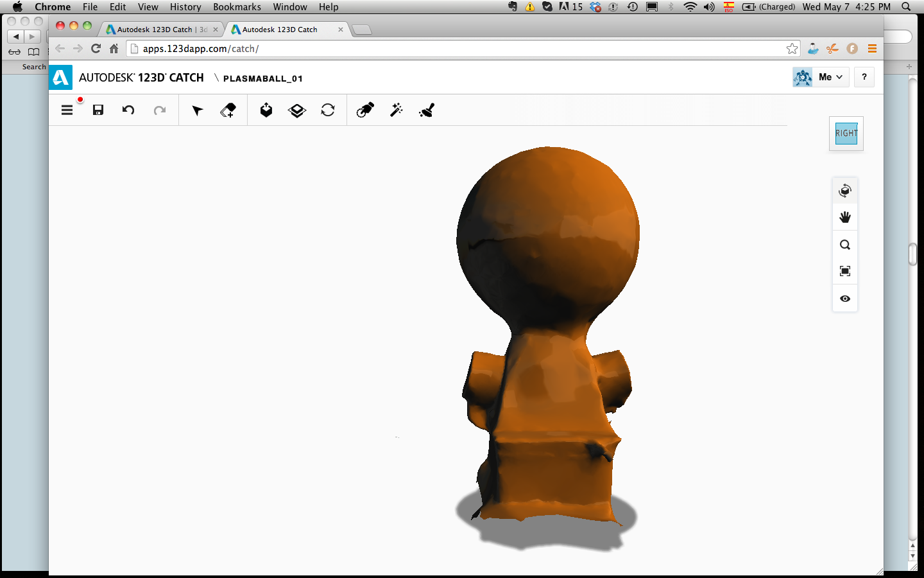Select the smoothing brush tool
924x578 pixels.
[x=427, y=110]
